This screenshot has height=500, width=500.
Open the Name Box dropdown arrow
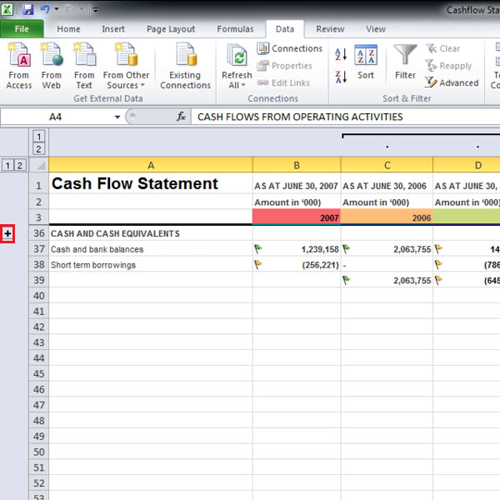pyautogui.click(x=117, y=117)
